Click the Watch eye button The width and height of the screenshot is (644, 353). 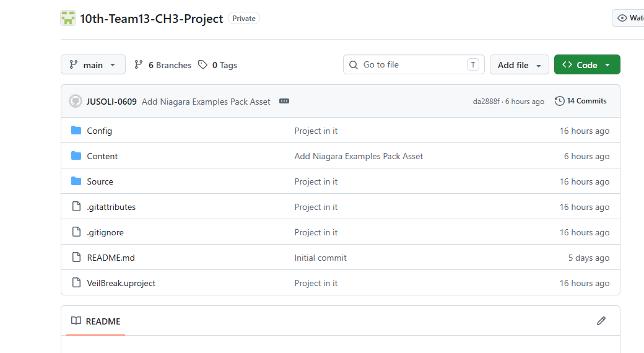pyautogui.click(x=629, y=18)
